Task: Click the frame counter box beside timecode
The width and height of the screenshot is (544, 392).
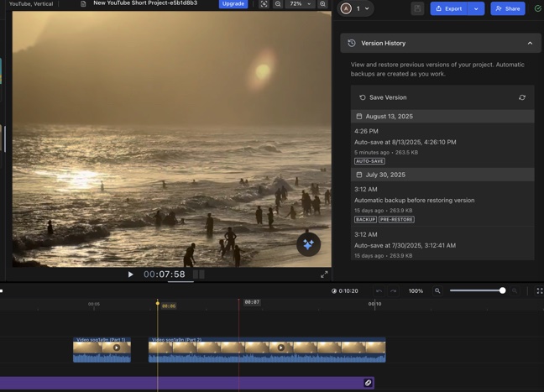Action: [199, 274]
